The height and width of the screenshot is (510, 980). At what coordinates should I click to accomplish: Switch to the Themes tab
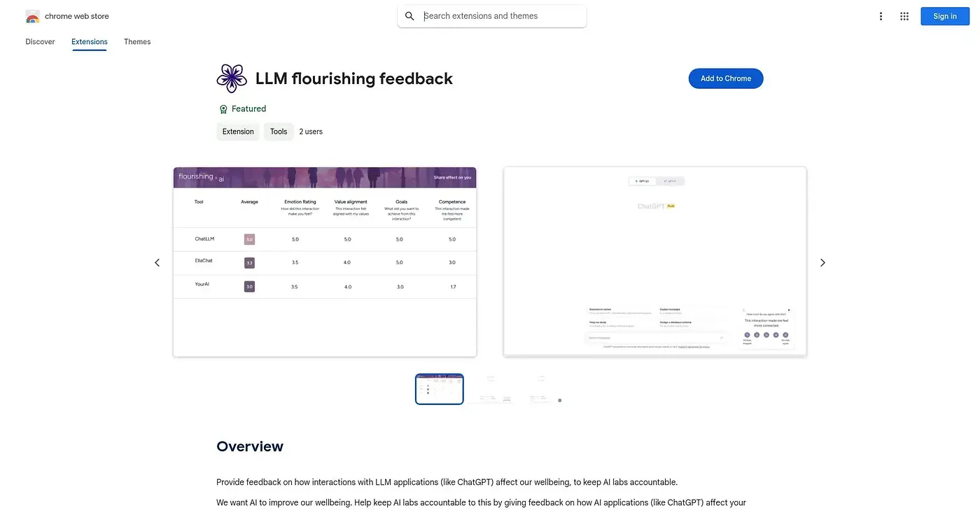click(137, 42)
